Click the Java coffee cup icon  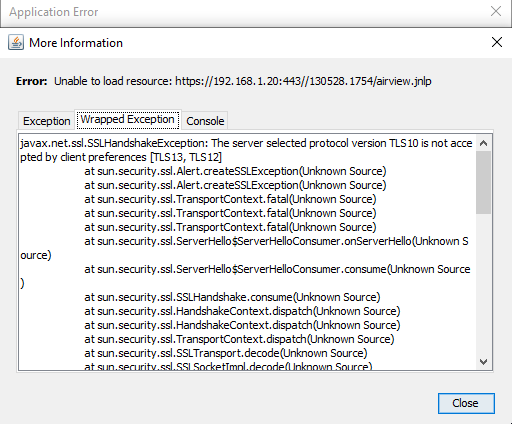[16, 43]
